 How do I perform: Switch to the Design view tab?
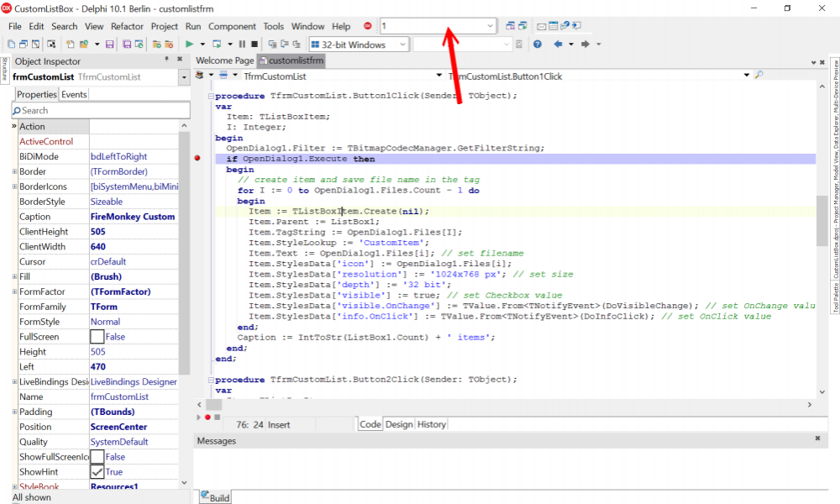[399, 424]
